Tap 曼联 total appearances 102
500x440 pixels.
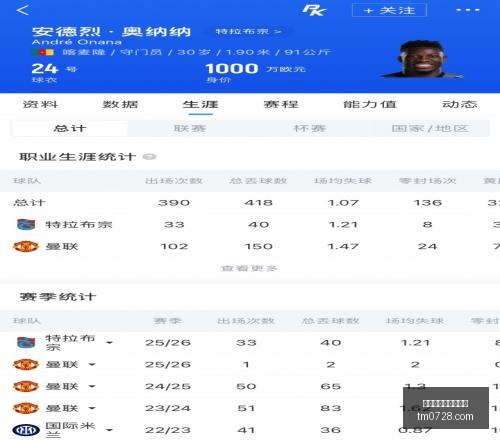(174, 246)
